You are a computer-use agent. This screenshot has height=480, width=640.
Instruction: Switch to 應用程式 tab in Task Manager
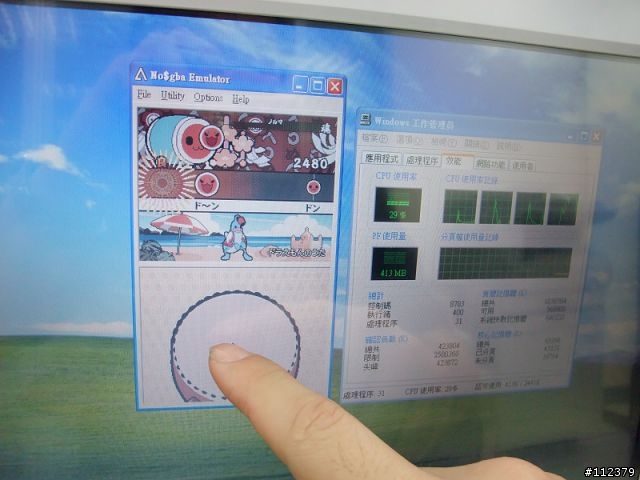point(381,158)
